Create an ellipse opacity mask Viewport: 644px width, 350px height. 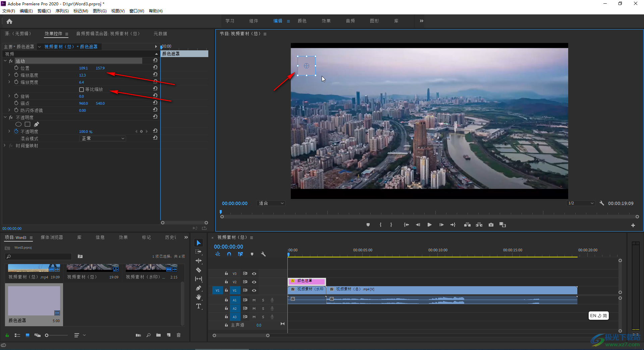coord(18,124)
